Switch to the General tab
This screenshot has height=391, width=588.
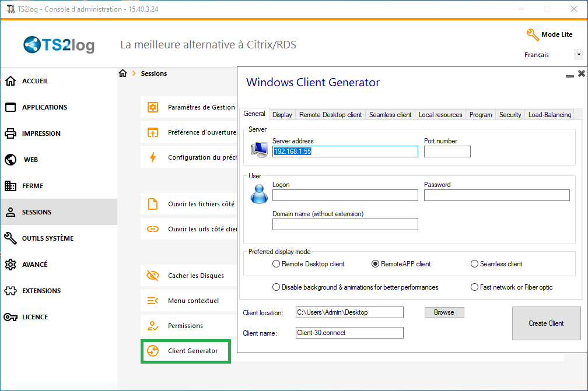point(254,114)
